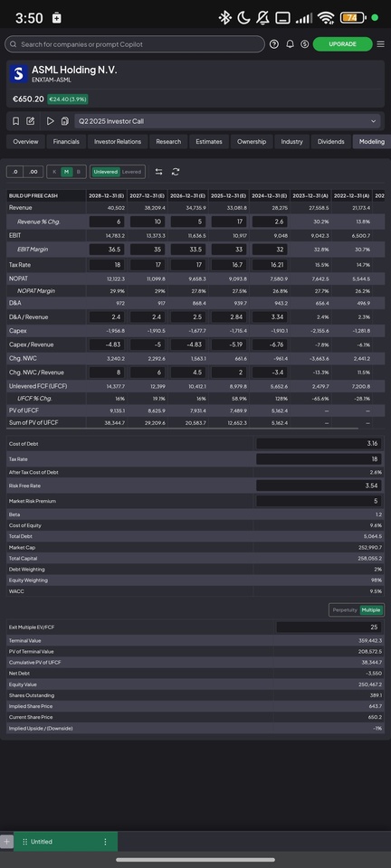The height and width of the screenshot is (868, 391).
Task: Open the Untitled sheet options menu
Action: 105,842
